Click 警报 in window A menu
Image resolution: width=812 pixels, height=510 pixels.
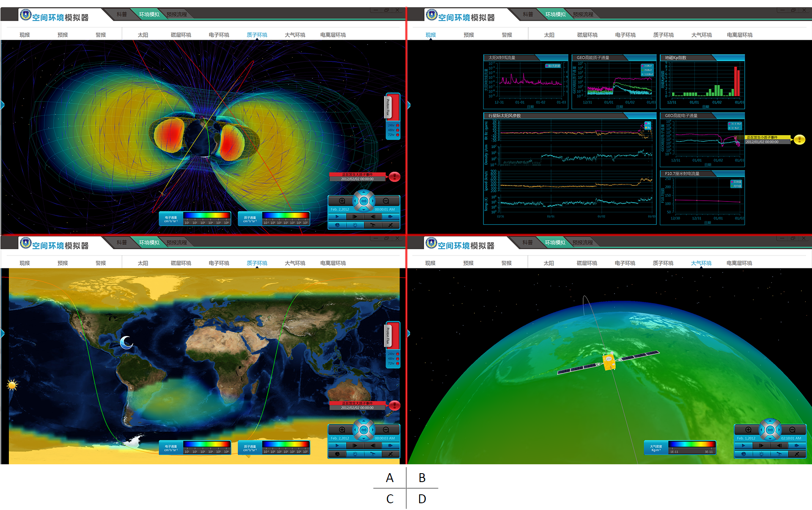tap(101, 35)
